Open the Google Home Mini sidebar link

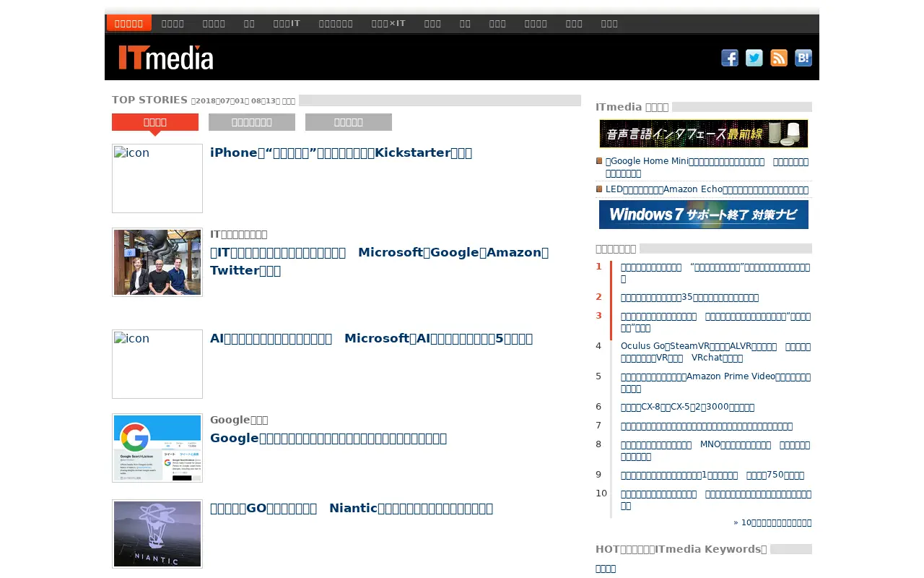[707, 167]
